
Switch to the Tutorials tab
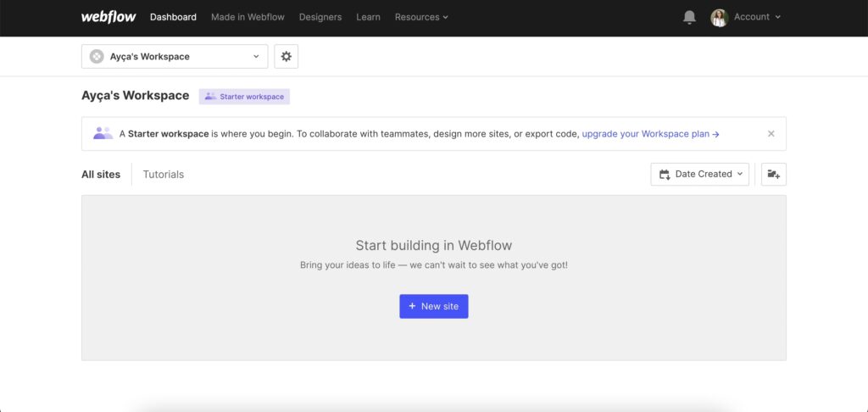tap(164, 175)
